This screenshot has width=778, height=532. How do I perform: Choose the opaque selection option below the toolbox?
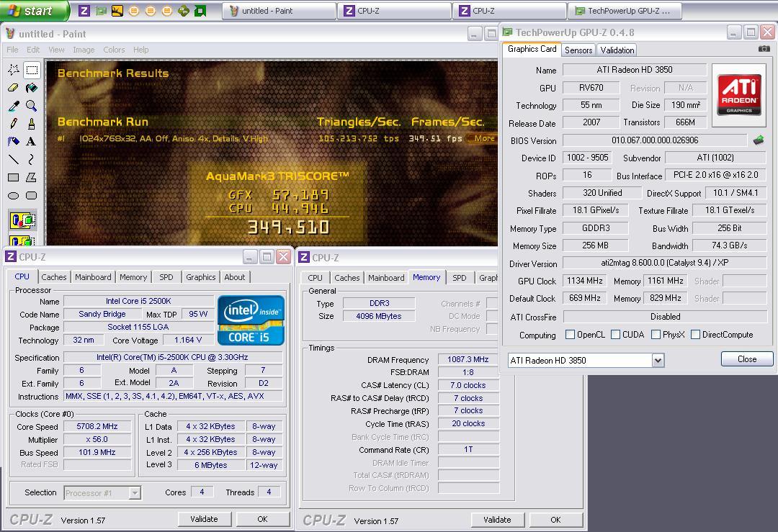point(22,220)
